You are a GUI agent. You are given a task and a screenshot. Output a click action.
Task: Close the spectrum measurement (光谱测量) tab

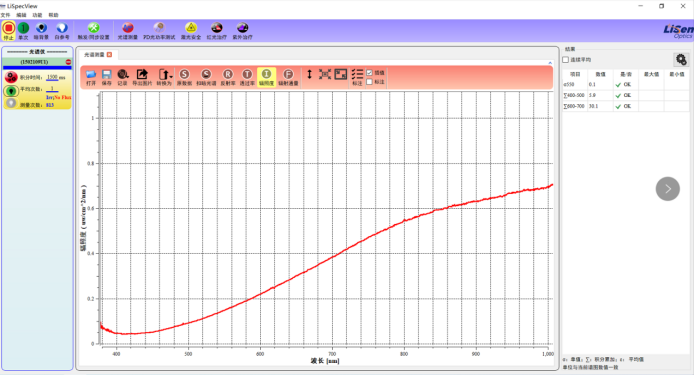coord(109,54)
